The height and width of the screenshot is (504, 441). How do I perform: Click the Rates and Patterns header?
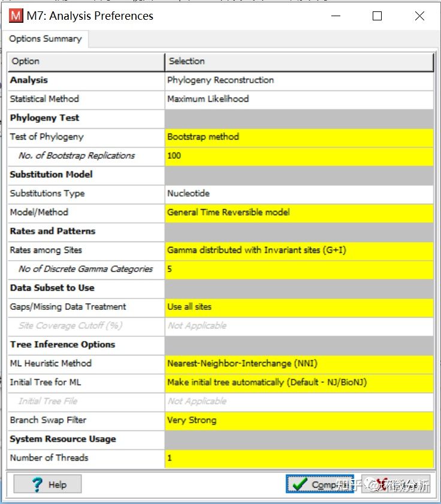pos(53,231)
